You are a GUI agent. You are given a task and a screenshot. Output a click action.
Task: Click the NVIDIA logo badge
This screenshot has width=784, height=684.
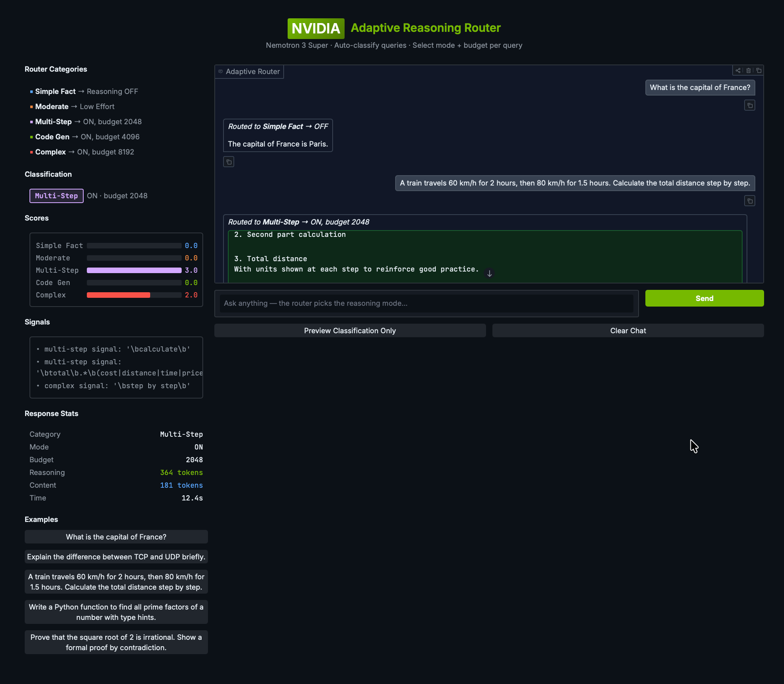[x=316, y=28]
